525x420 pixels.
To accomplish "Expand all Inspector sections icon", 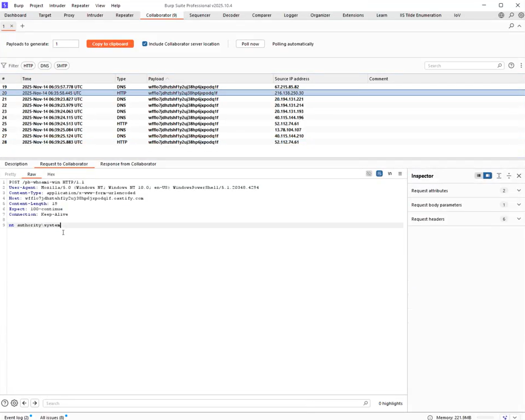I will [499, 176].
